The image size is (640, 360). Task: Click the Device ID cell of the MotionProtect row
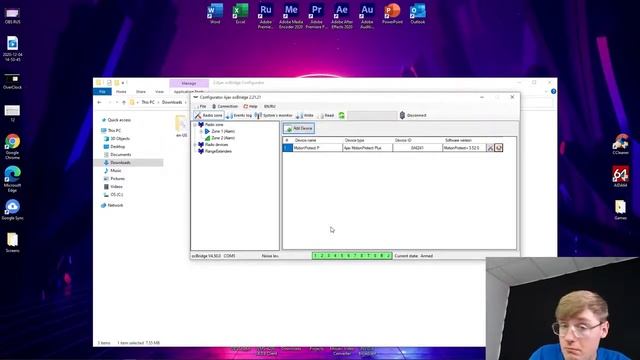click(418, 148)
